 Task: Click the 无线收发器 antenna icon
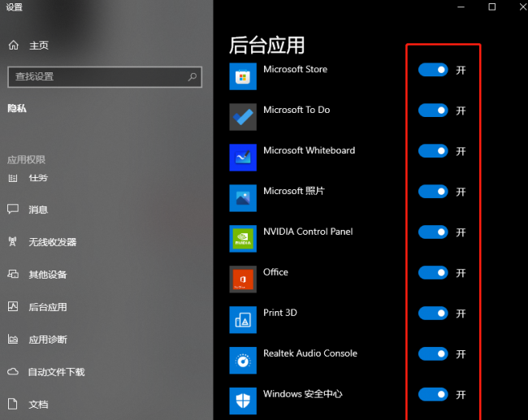[x=12, y=241]
